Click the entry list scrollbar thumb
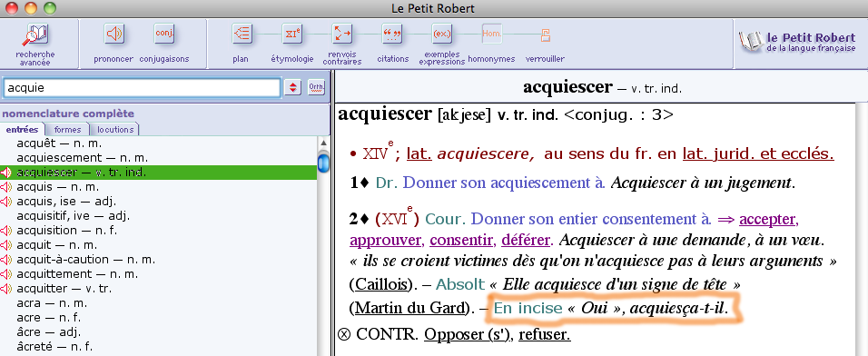The image size is (868, 356). 323,163
